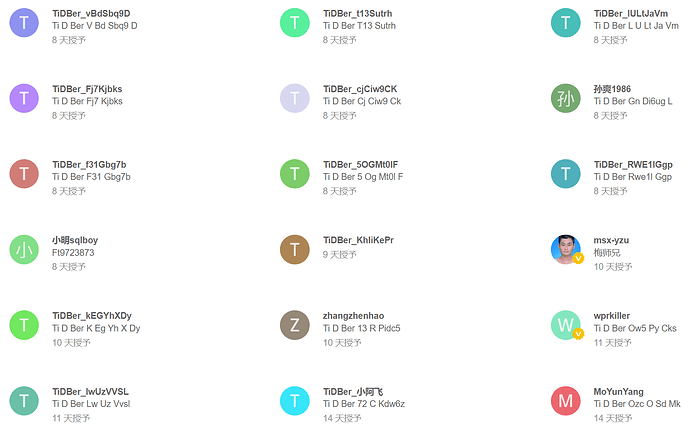Open the TiDBer_lULtJaVm user link

coord(631,13)
